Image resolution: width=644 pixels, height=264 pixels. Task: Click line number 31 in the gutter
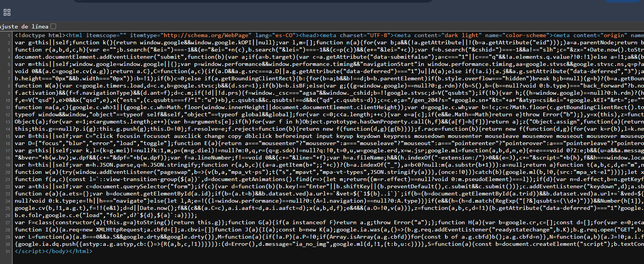click(8, 252)
